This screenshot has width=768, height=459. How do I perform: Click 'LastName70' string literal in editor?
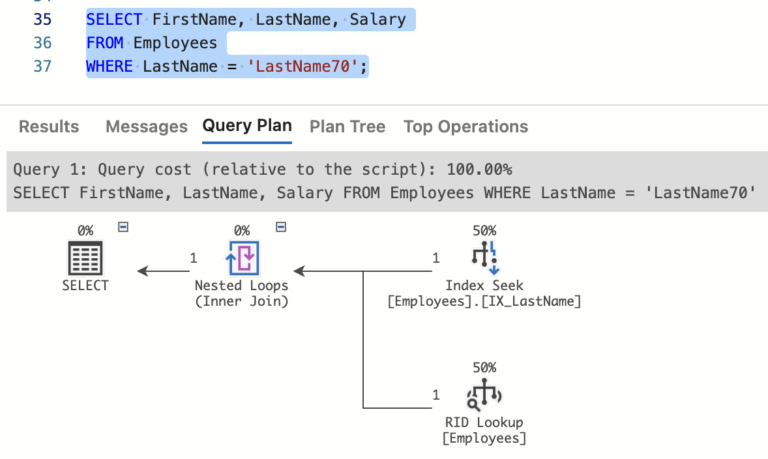point(303,66)
